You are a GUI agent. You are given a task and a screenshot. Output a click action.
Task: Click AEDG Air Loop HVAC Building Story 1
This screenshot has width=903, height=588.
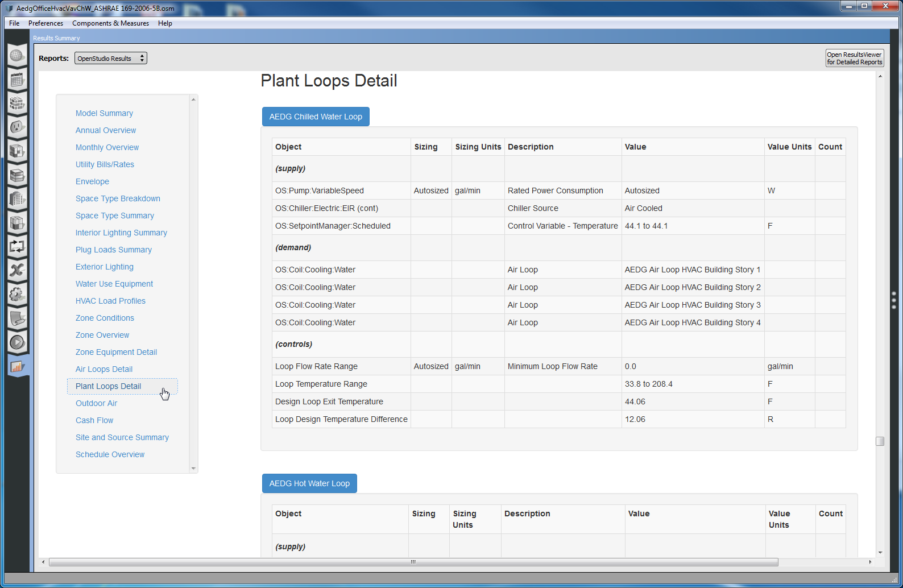(692, 270)
